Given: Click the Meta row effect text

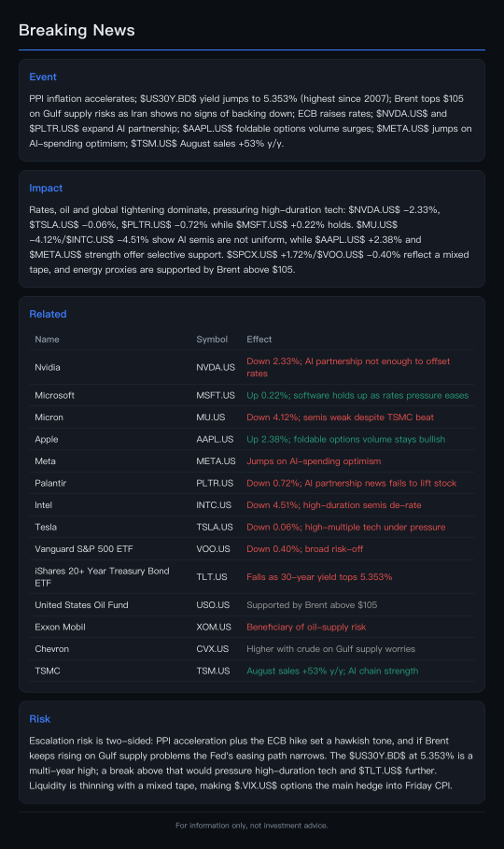Looking at the screenshot, I should pyautogui.click(x=314, y=461).
